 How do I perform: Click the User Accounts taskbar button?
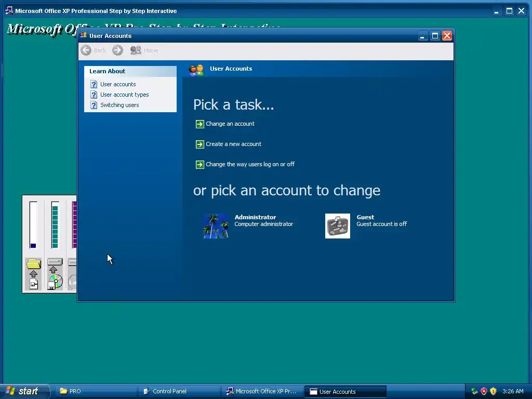click(x=345, y=392)
